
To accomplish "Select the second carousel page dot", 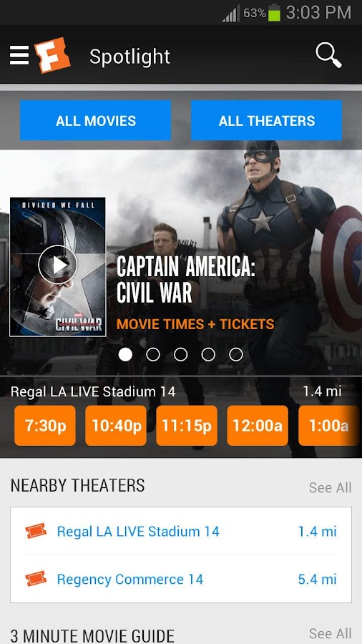I will [x=153, y=354].
